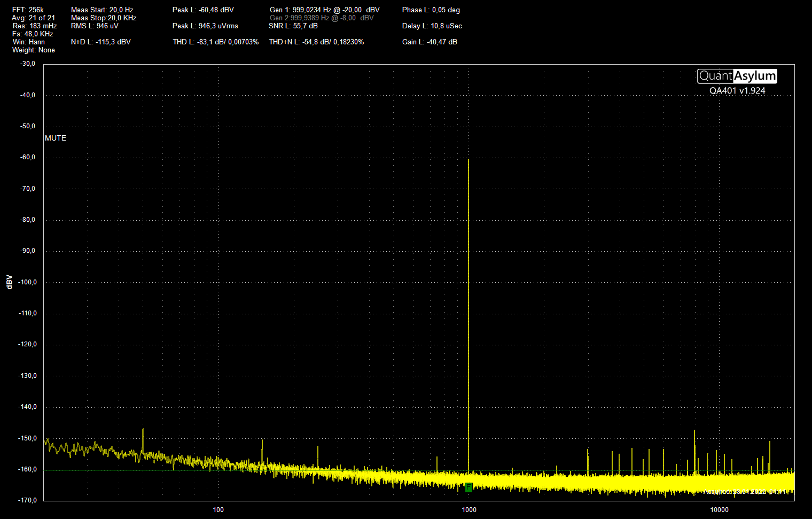Click the 'Res: 183 mHz' value
Screen dimensions: 812x519
point(35,26)
